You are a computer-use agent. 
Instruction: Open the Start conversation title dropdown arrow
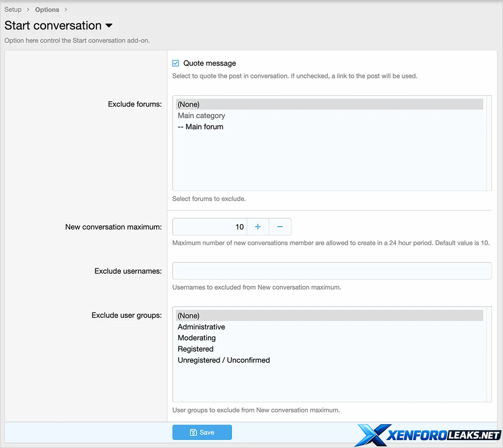click(x=109, y=26)
